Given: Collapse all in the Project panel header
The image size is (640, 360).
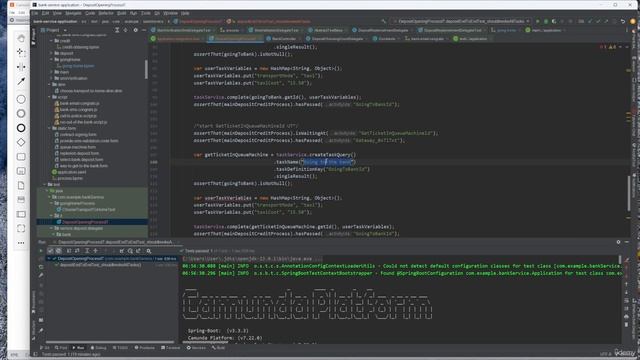Looking at the screenshot, I should click(x=125, y=30).
